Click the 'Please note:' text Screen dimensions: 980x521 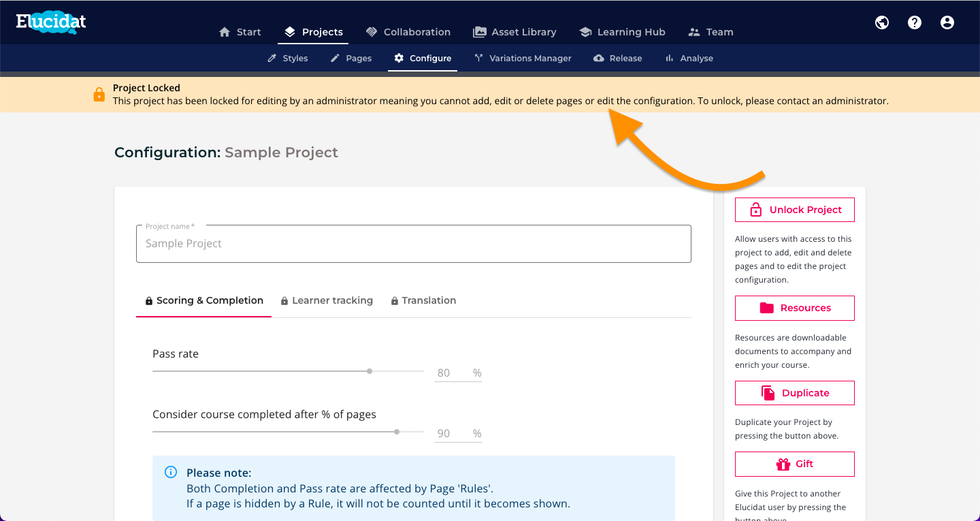click(218, 473)
